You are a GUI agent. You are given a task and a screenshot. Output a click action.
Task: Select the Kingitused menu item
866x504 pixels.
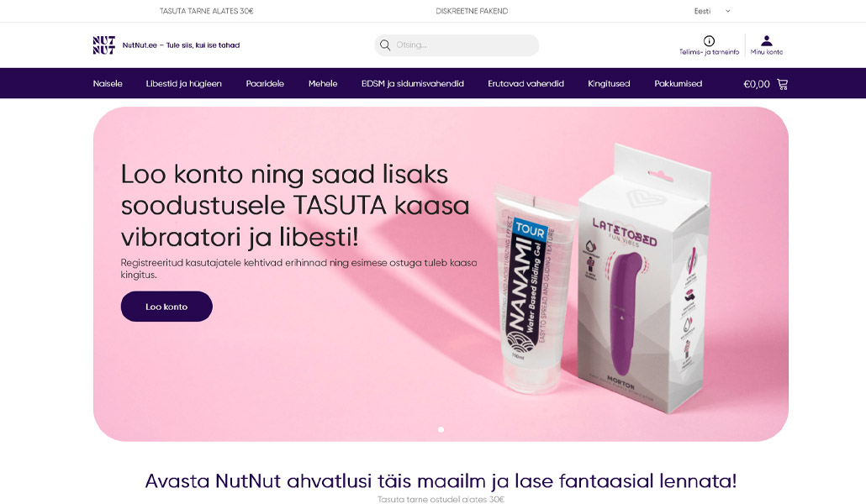[x=610, y=83]
